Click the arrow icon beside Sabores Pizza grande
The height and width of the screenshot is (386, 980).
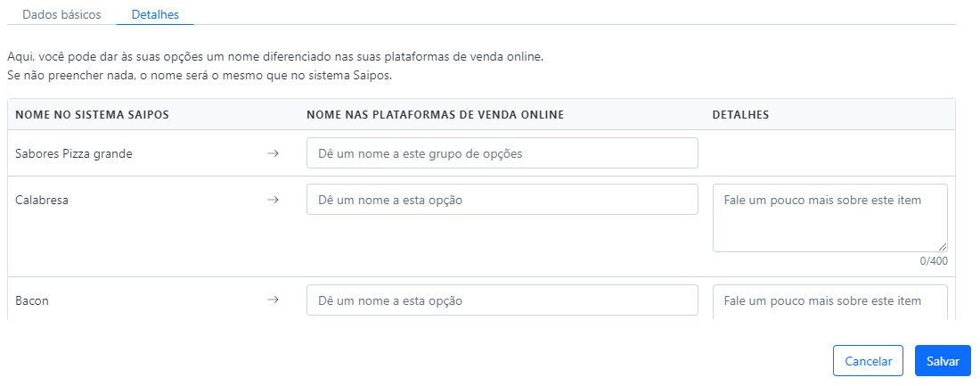(273, 153)
